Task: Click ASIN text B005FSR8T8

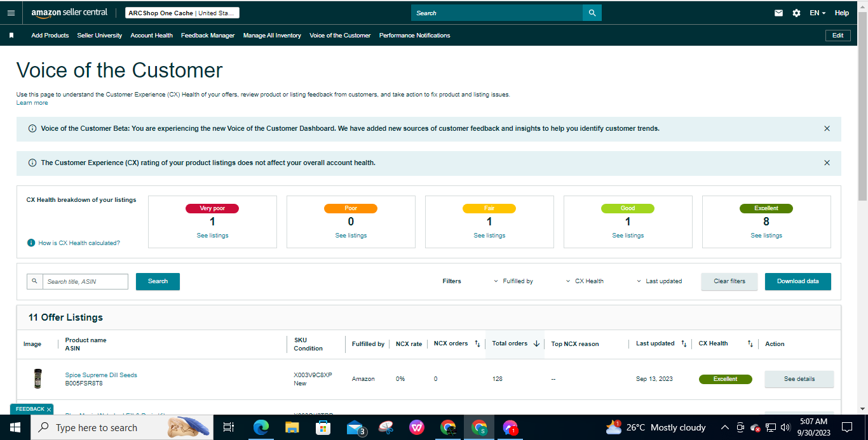Action: tap(84, 383)
